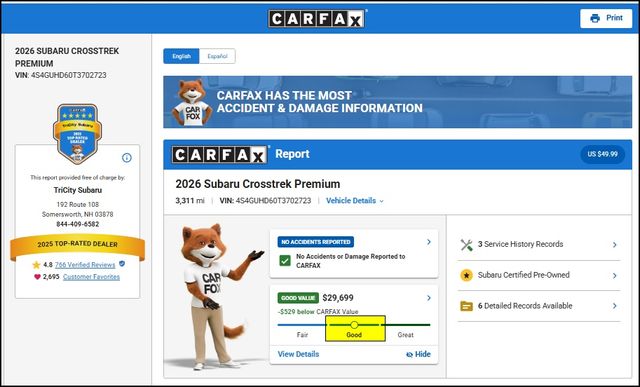Click the Good marker on value slider
This screenshot has height=387, width=640.
tap(354, 325)
